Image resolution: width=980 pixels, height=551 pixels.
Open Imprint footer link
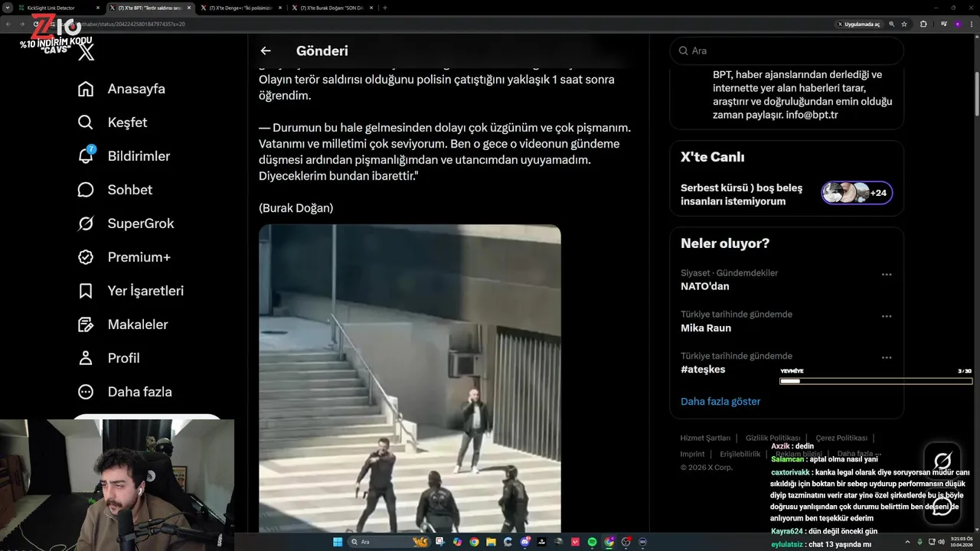pyautogui.click(x=692, y=454)
